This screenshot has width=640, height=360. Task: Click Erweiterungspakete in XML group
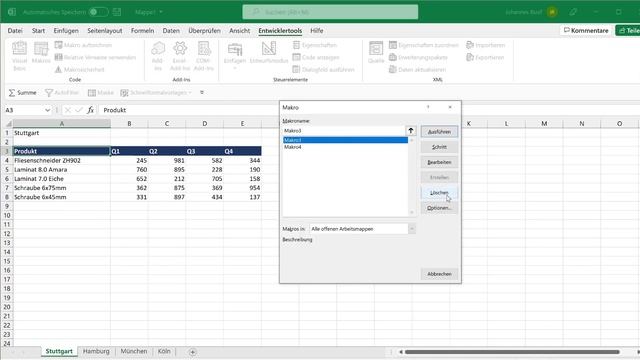[418, 57]
